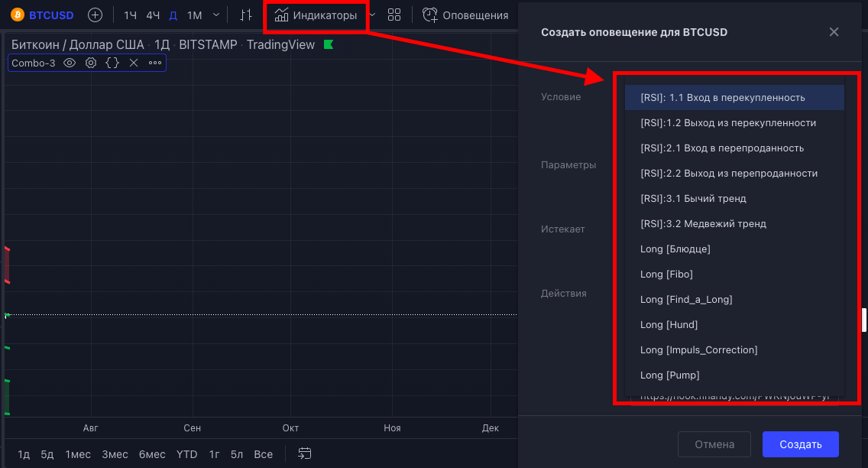Set range to 3мес
Image resolution: width=868 pixels, height=468 pixels.
(115, 454)
